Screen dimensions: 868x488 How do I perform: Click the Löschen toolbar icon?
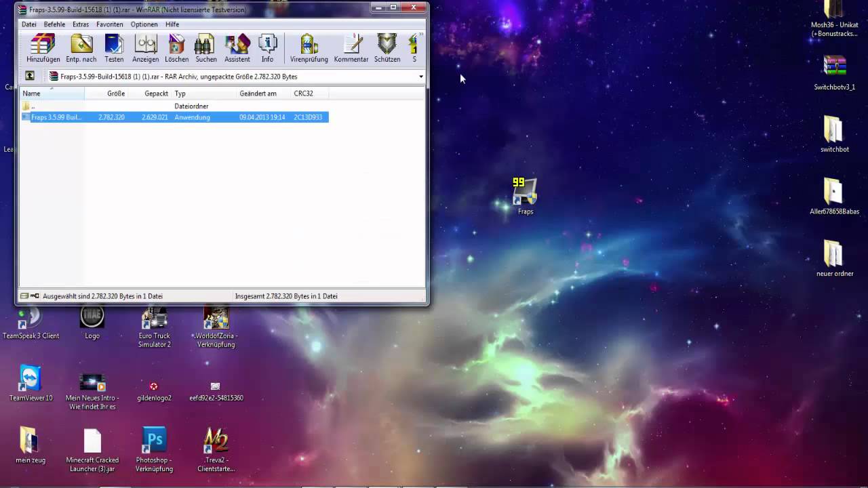point(176,48)
